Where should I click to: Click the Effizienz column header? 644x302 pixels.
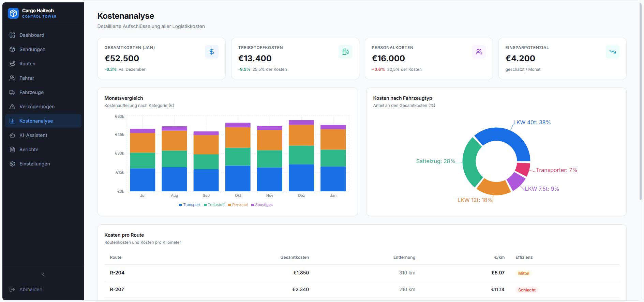point(524,257)
